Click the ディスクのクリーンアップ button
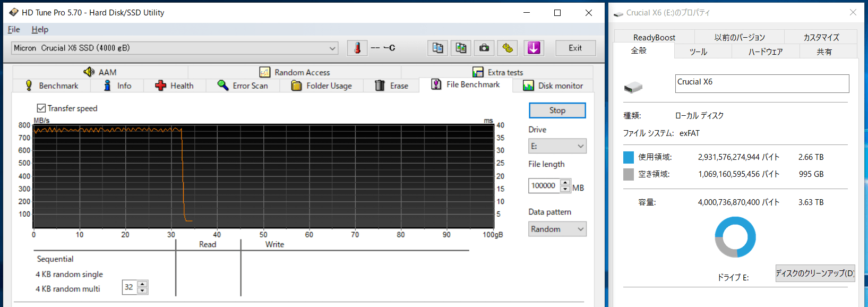868x307 pixels. (815, 273)
